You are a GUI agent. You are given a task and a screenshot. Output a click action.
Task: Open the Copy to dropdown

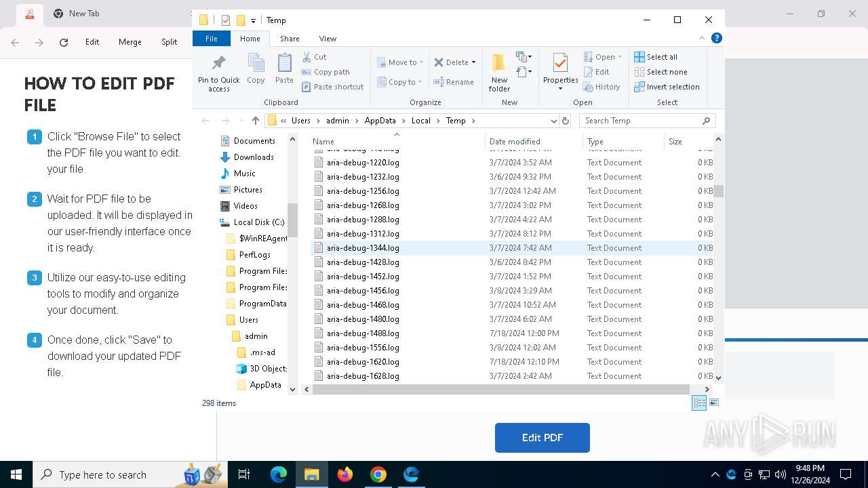pos(400,82)
